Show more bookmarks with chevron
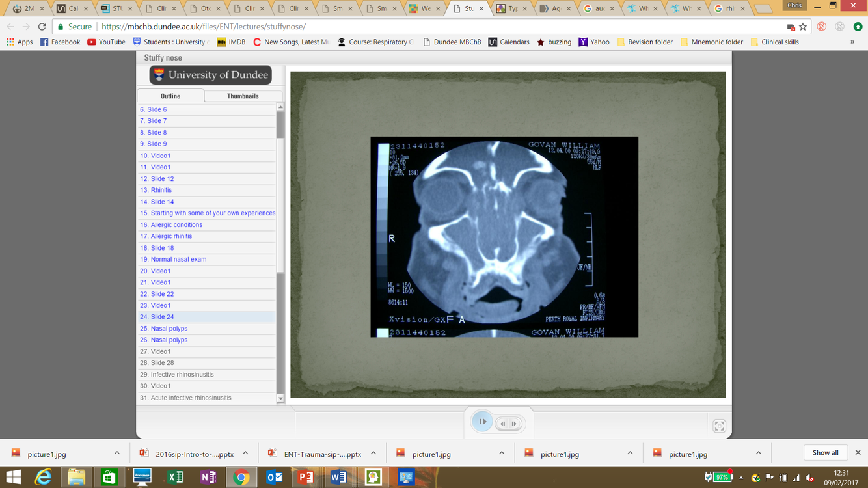 click(x=852, y=42)
